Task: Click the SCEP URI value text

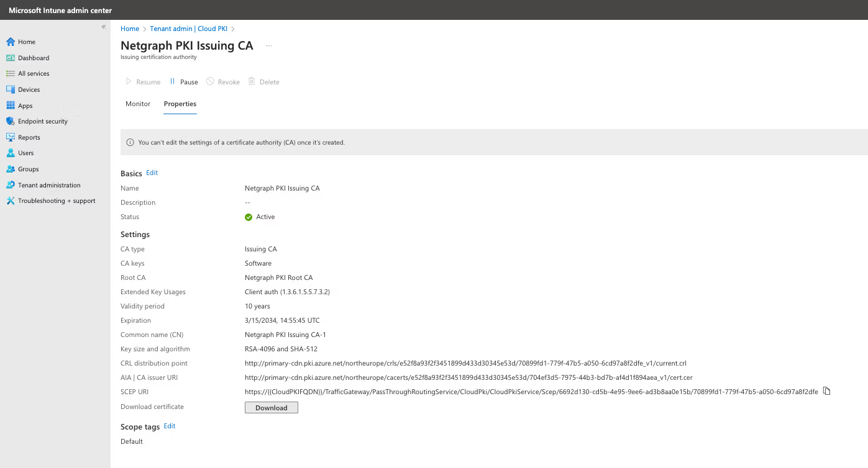Action: click(531, 392)
